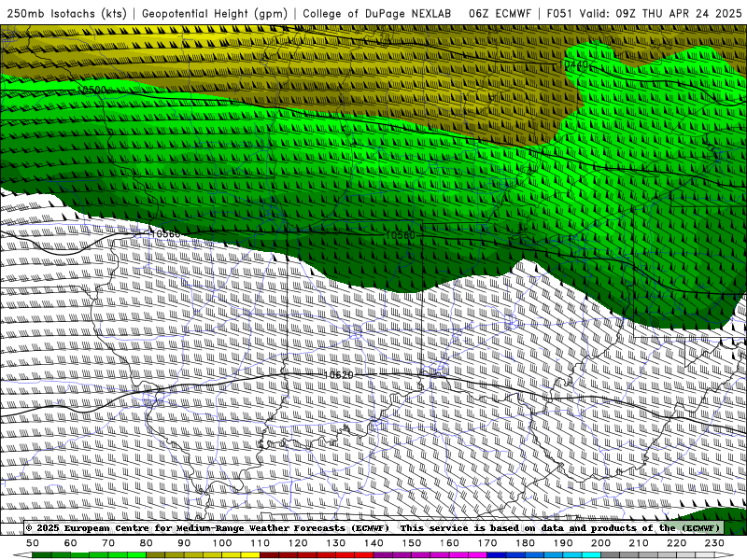
Task: Select the '06Z ECMWF' model run label
Action: (x=500, y=14)
